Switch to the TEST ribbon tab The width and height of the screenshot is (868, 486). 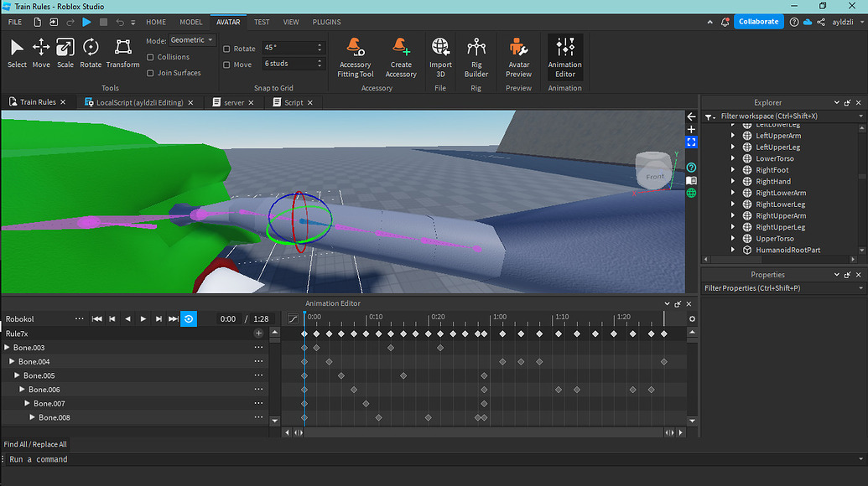[x=262, y=22]
